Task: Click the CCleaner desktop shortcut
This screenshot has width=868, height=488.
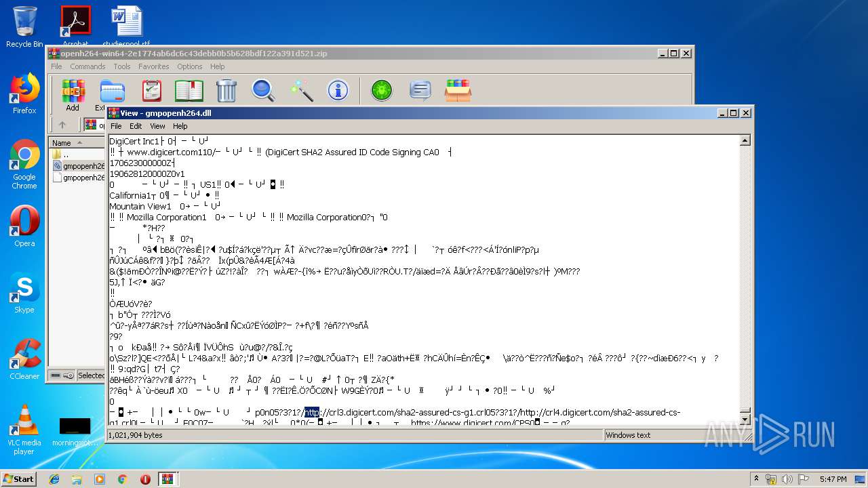Action: click(24, 359)
